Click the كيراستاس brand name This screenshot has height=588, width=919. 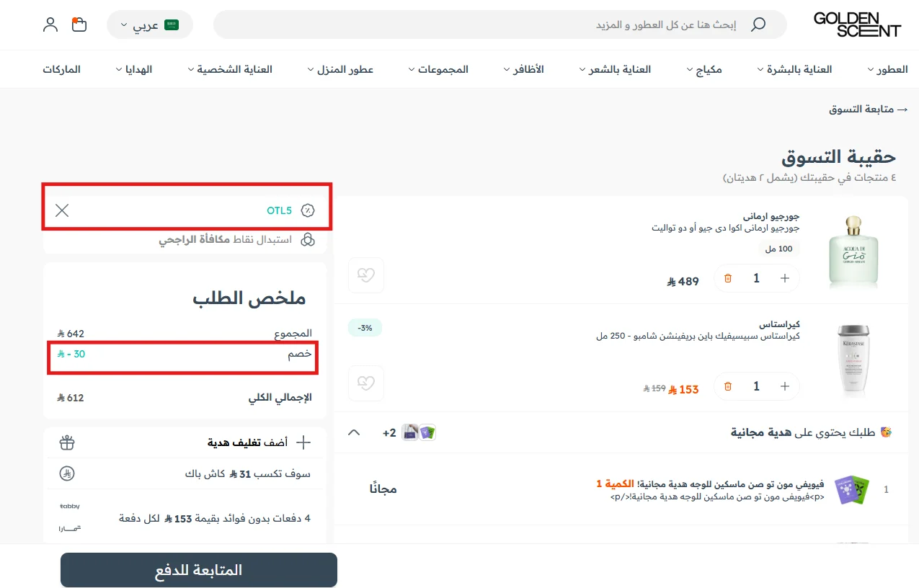coord(779,324)
